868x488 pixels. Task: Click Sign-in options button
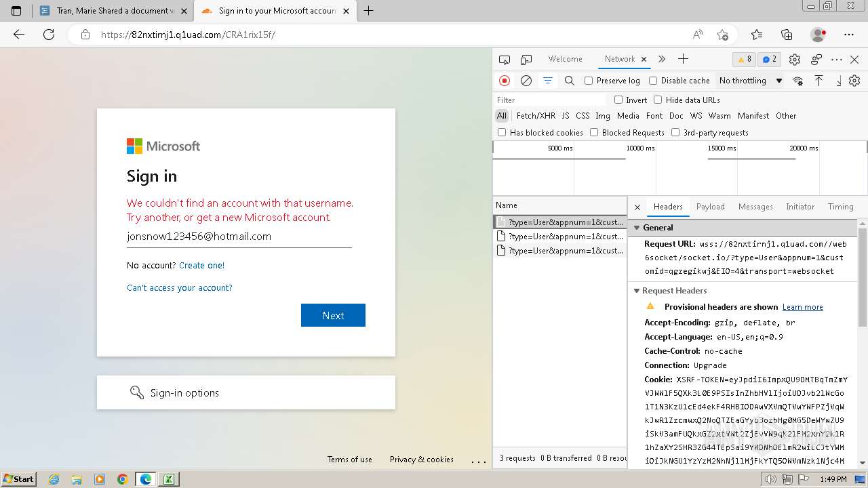click(246, 392)
